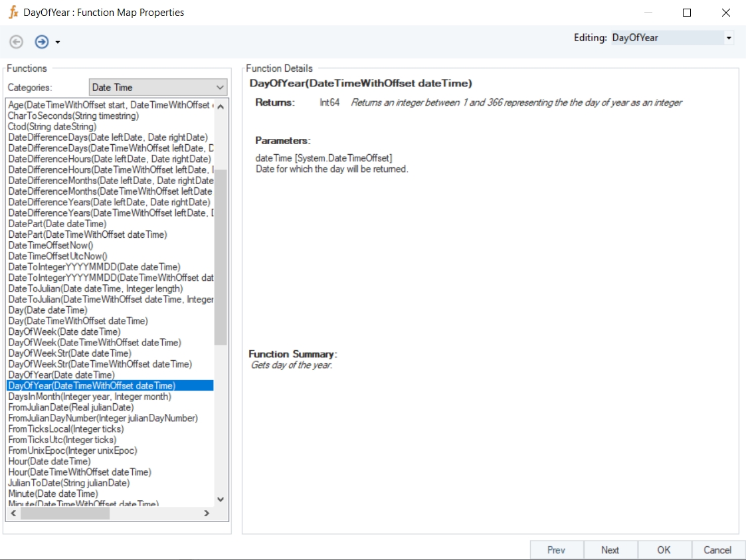Choose FromUnixEpoc function entry
746x560 pixels.
pyautogui.click(x=72, y=450)
